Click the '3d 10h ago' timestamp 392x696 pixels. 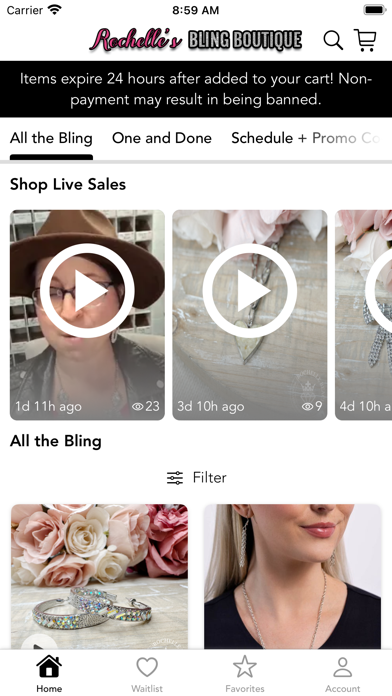point(211,407)
